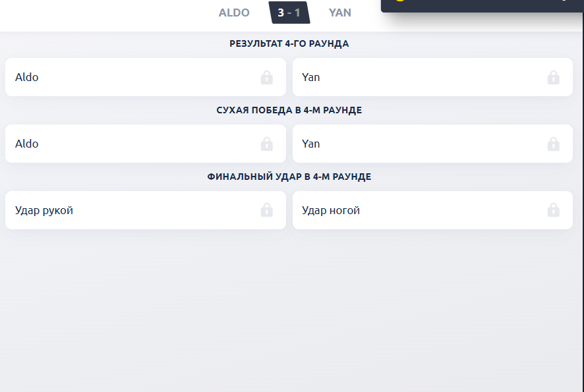The width and height of the screenshot is (584, 392).
Task: Click lock icon on Yan clean win bet
Action: [553, 144]
